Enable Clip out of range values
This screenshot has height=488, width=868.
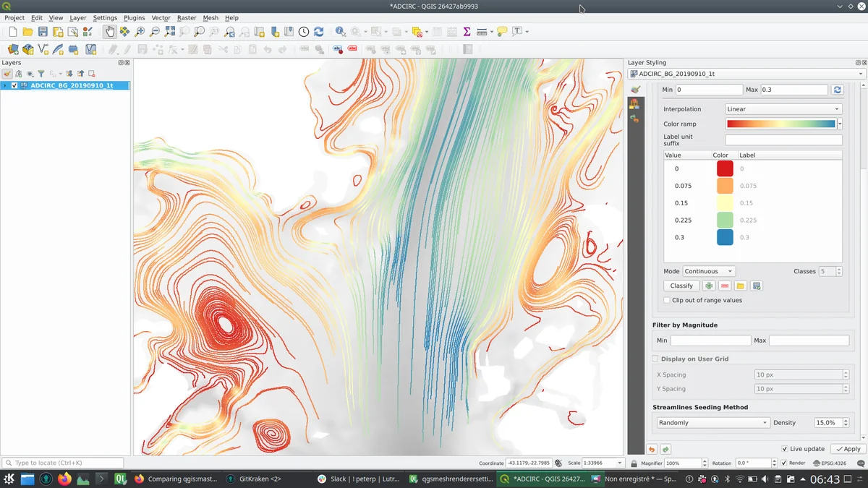pos(667,300)
